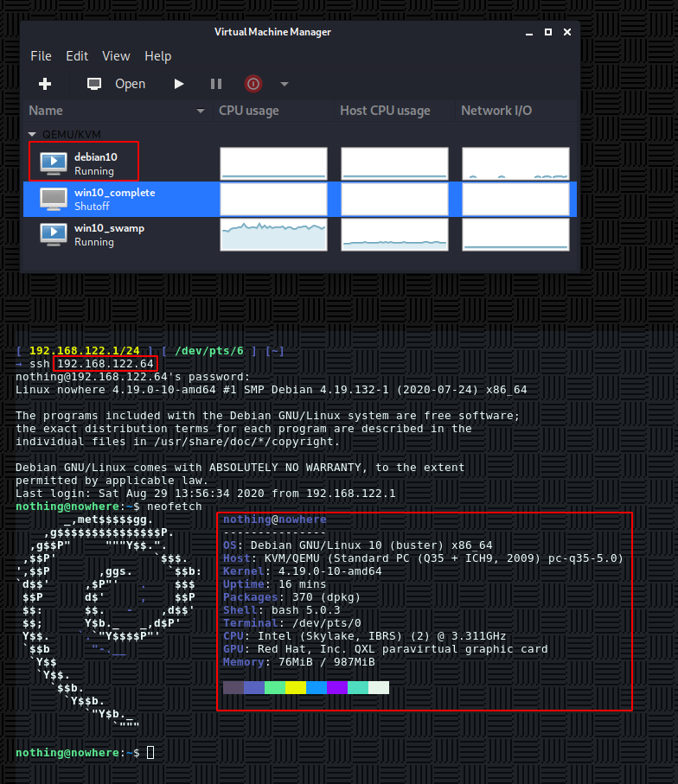
Task: Click the debian10 Network I/O graph
Action: tap(516, 163)
